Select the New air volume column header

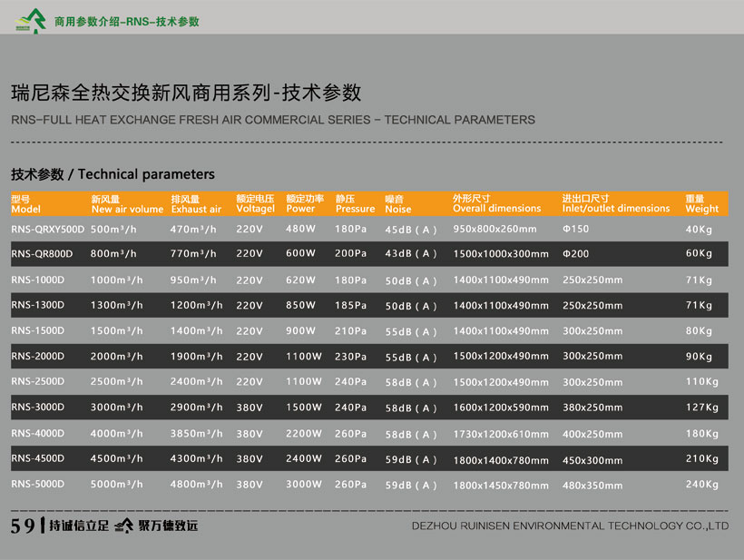coord(127,203)
